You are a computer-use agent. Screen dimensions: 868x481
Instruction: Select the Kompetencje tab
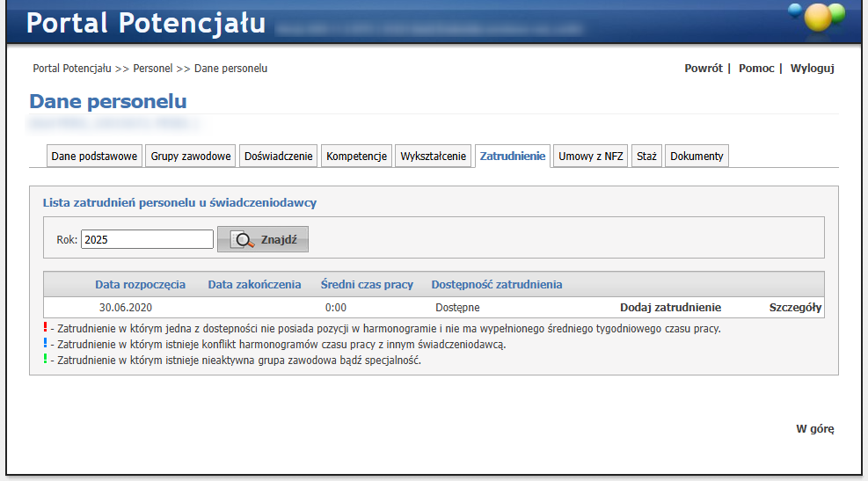(356, 157)
